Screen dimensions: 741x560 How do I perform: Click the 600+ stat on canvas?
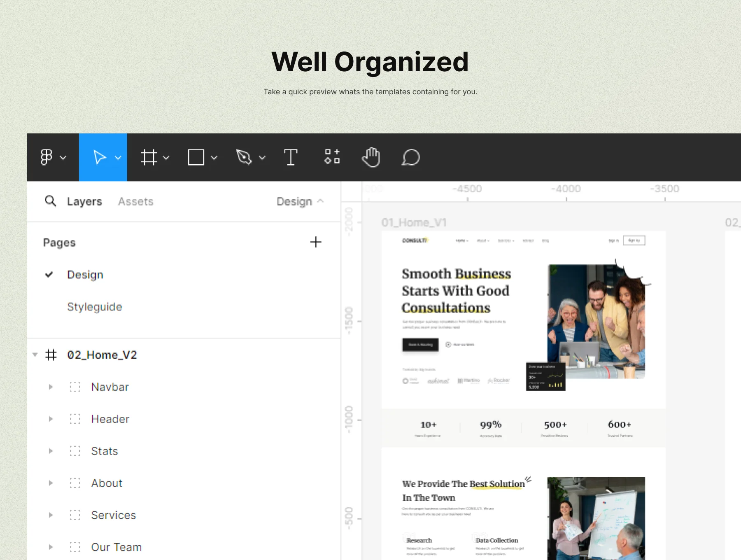[620, 425]
